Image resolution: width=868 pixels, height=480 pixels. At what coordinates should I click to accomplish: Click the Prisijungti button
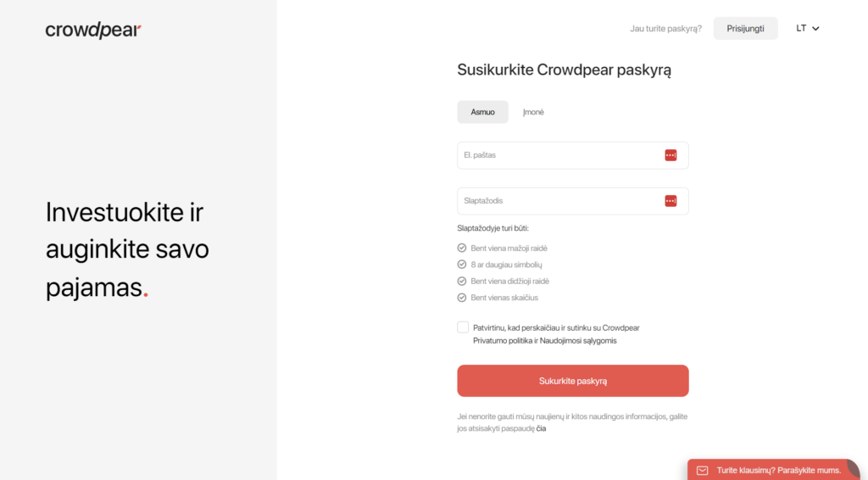click(745, 28)
